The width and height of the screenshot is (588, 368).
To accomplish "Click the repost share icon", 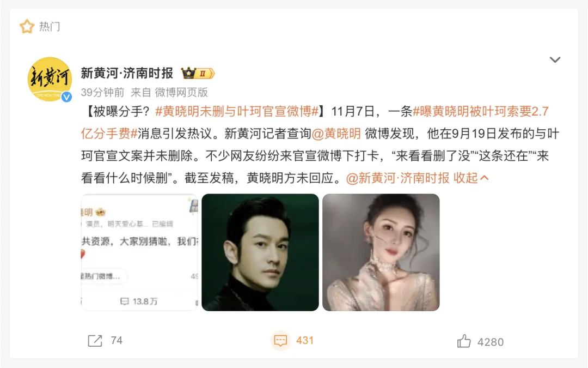I will 95,341.
